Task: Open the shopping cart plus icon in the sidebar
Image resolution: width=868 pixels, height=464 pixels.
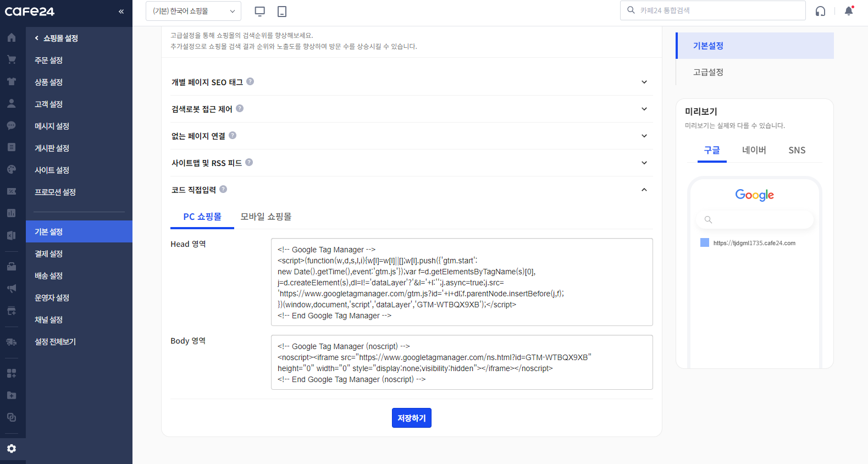Action: [x=12, y=311]
